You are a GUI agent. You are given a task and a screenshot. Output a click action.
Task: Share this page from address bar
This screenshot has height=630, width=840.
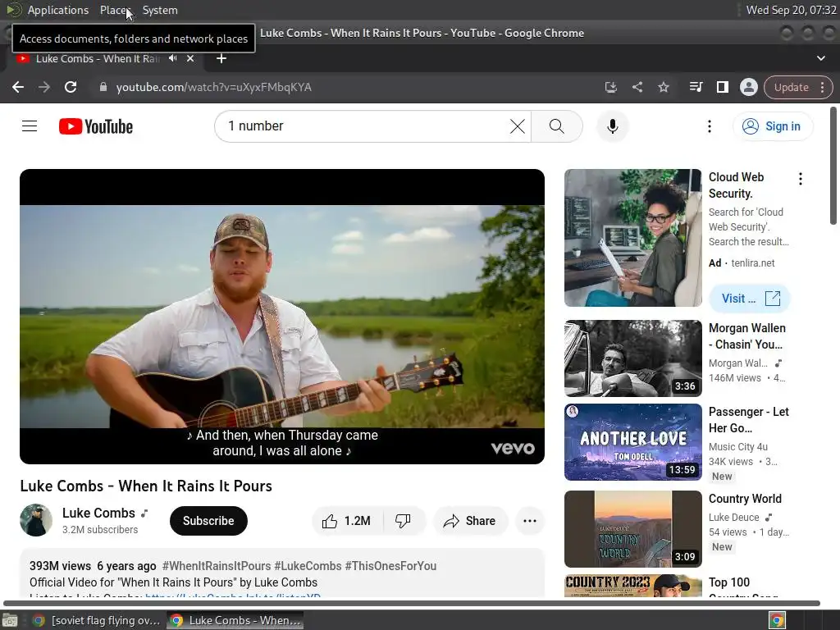(x=637, y=87)
